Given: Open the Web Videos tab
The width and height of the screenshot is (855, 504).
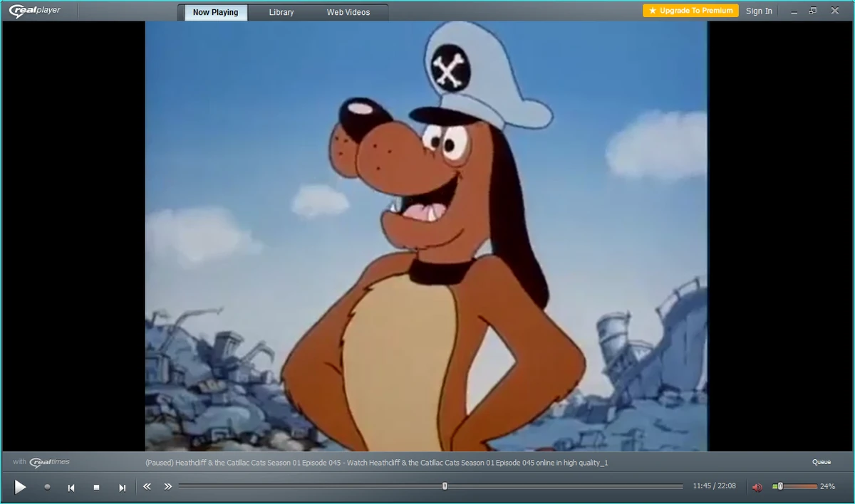Looking at the screenshot, I should click(348, 12).
